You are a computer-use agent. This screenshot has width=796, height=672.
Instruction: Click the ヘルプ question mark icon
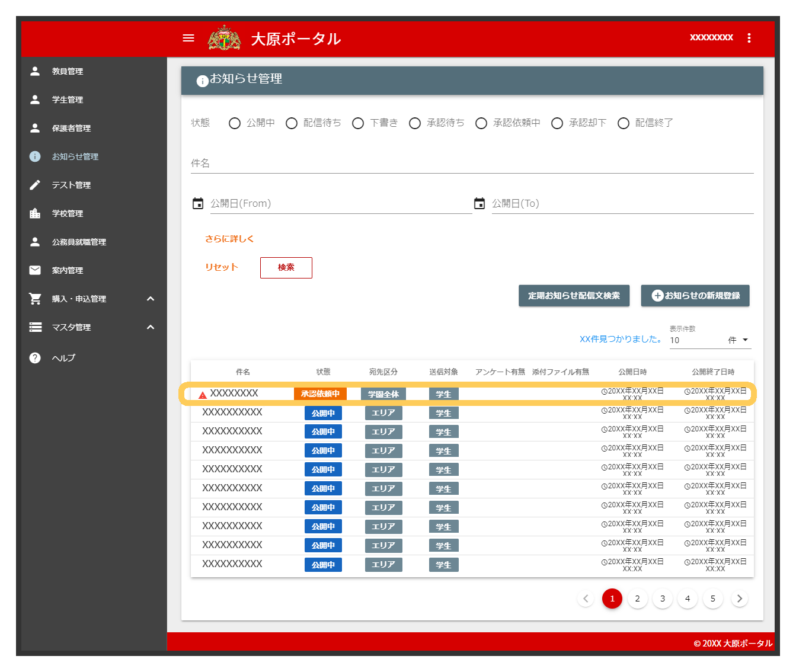coord(35,358)
